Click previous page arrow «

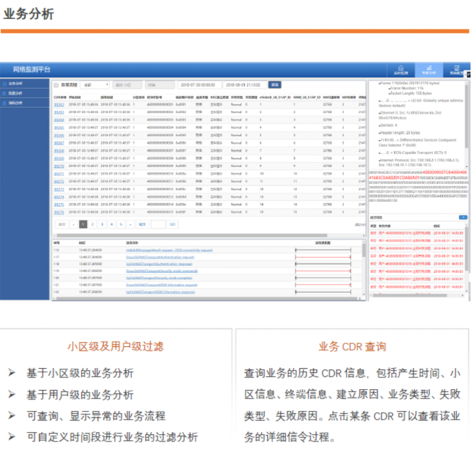(x=73, y=225)
